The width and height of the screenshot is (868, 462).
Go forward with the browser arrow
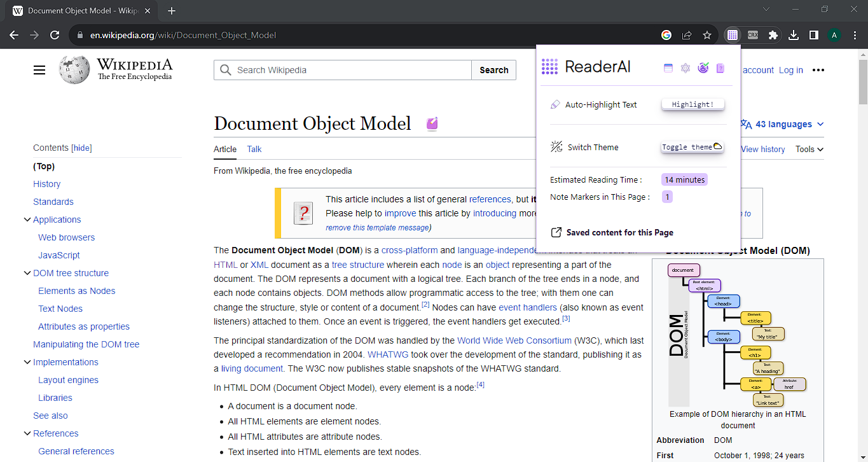[34, 35]
